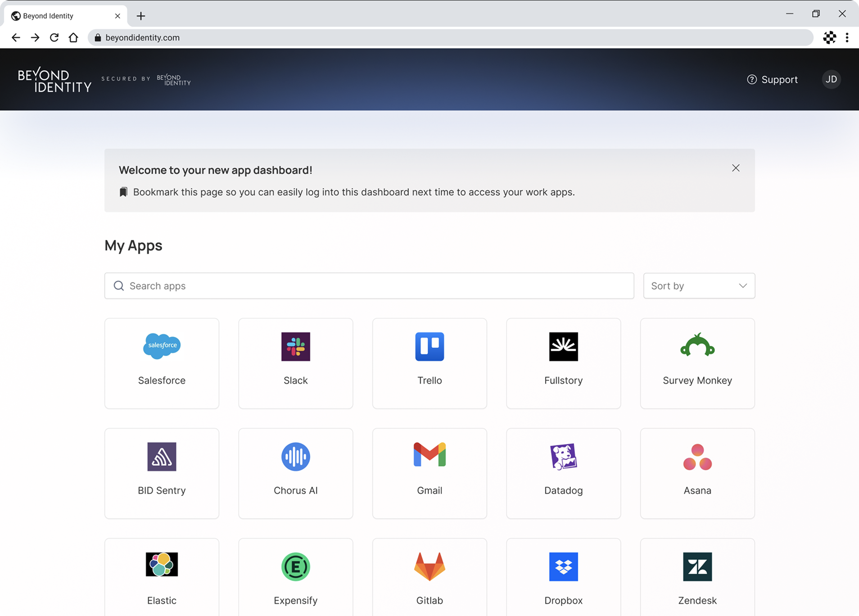Launch the Slack app icon

point(296,346)
